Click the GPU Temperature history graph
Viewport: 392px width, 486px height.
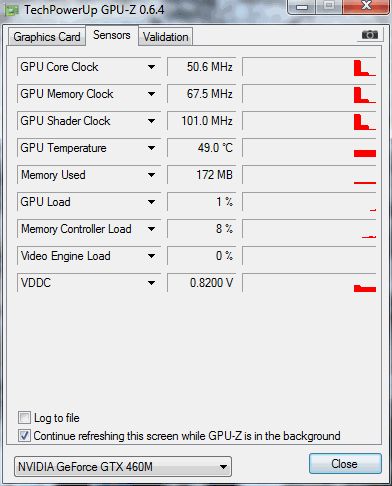[x=310, y=148]
